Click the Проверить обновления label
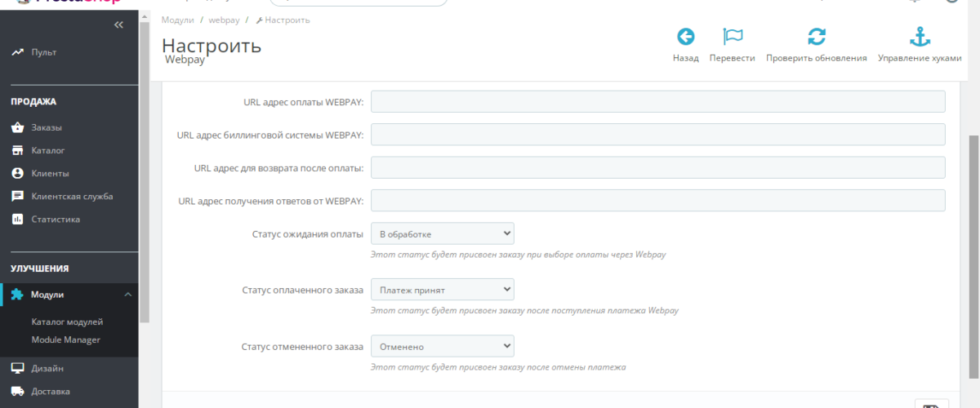This screenshot has width=980, height=408. click(x=817, y=58)
